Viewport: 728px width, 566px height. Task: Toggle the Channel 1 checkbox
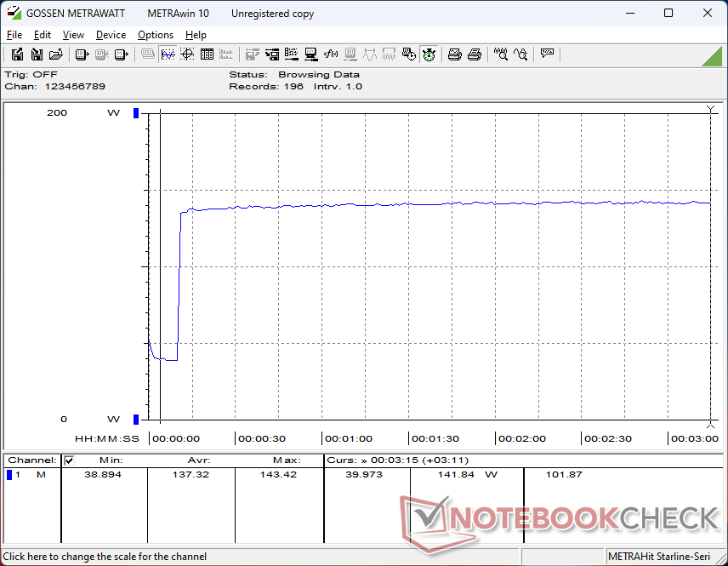pos(69,460)
